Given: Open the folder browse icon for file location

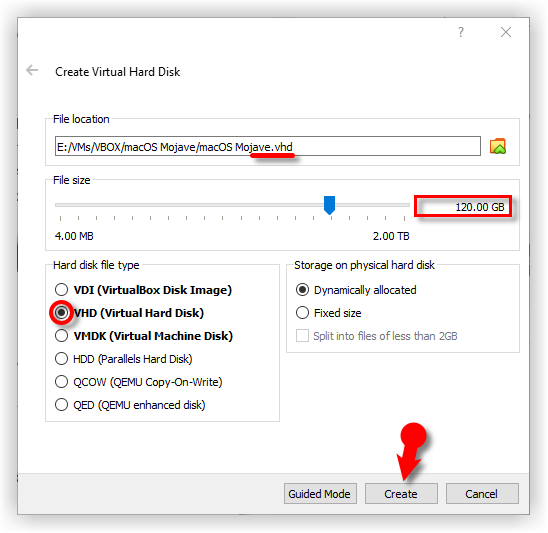Looking at the screenshot, I should click(x=498, y=146).
